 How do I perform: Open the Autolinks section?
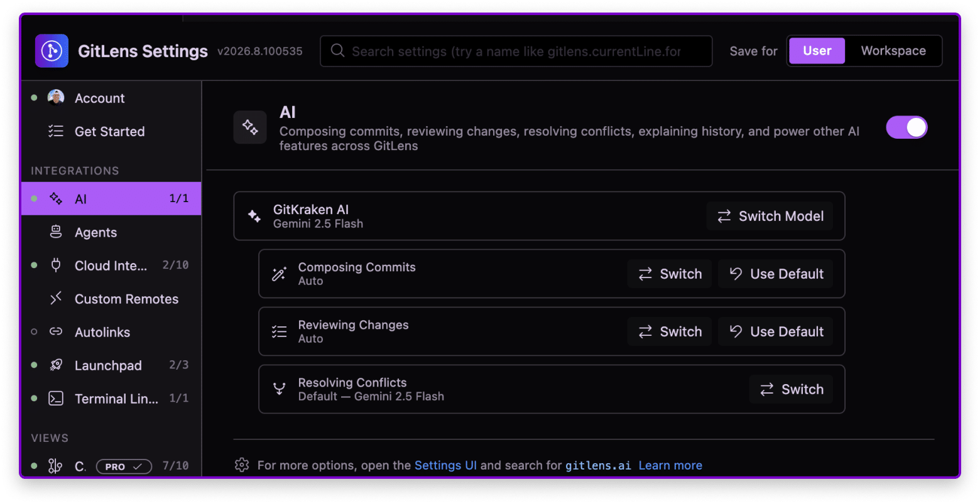[x=111, y=332]
